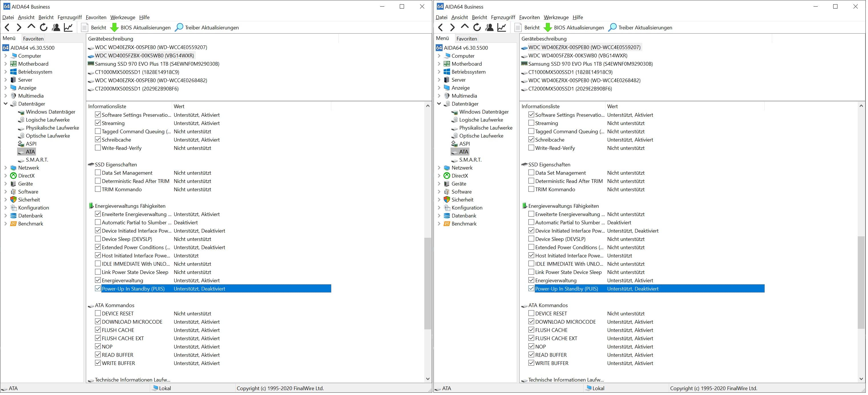Expand Netzwerk node in left window tree
This screenshot has width=868, height=395.
(x=5, y=168)
